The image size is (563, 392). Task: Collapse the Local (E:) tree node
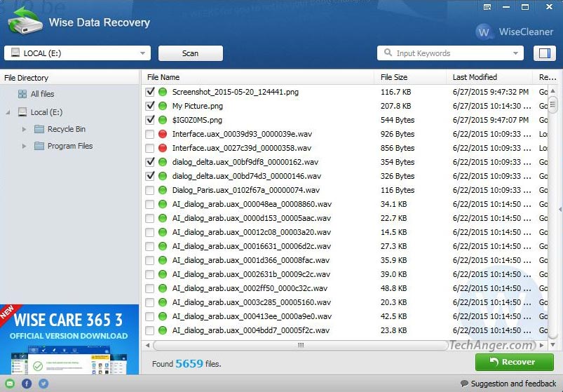[x=8, y=112]
